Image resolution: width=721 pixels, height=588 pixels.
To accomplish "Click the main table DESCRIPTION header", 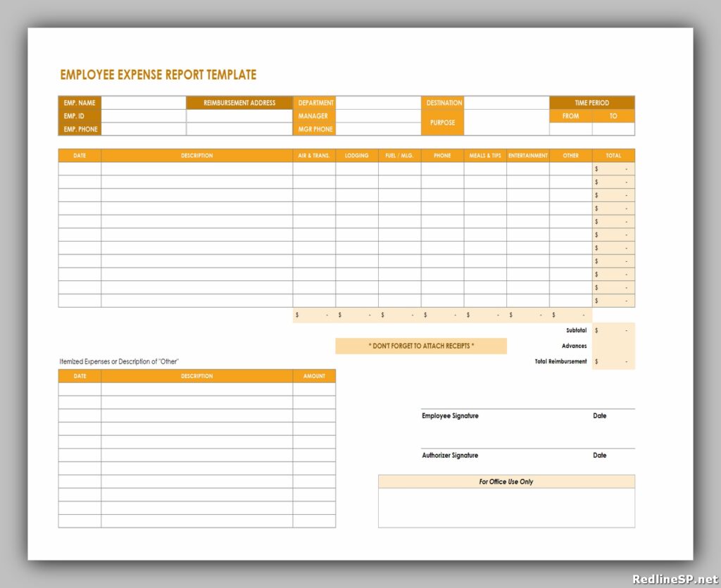I will click(x=197, y=156).
